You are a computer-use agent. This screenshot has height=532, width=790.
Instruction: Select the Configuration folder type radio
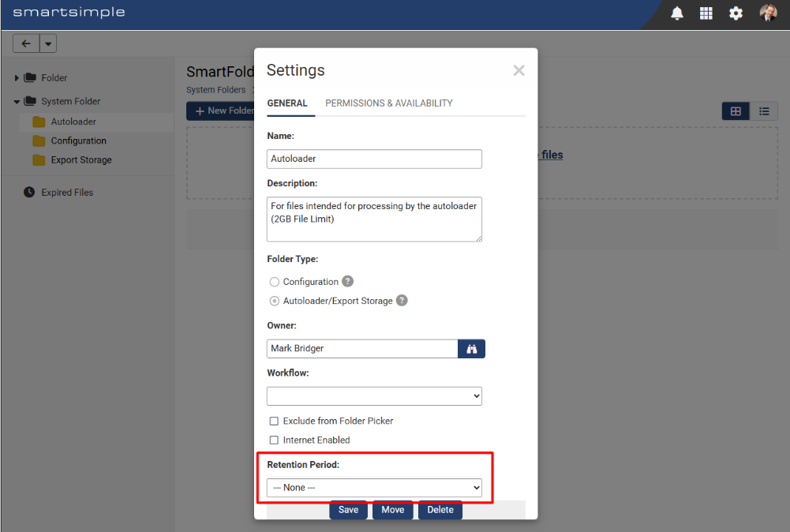(x=274, y=282)
